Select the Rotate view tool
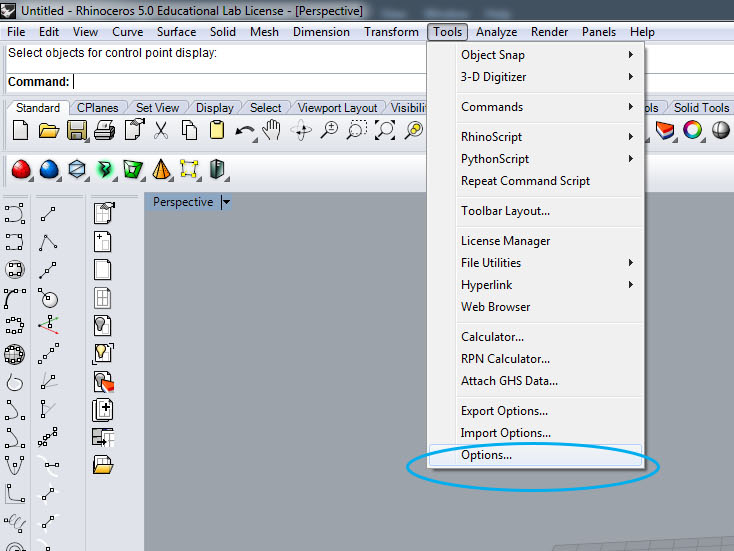Screen dimensions: 734x551 [301, 130]
